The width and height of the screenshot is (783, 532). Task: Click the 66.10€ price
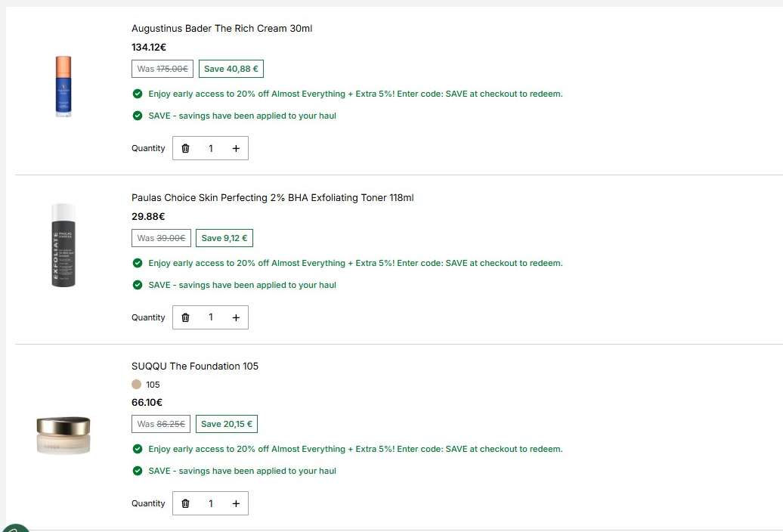tap(147, 402)
